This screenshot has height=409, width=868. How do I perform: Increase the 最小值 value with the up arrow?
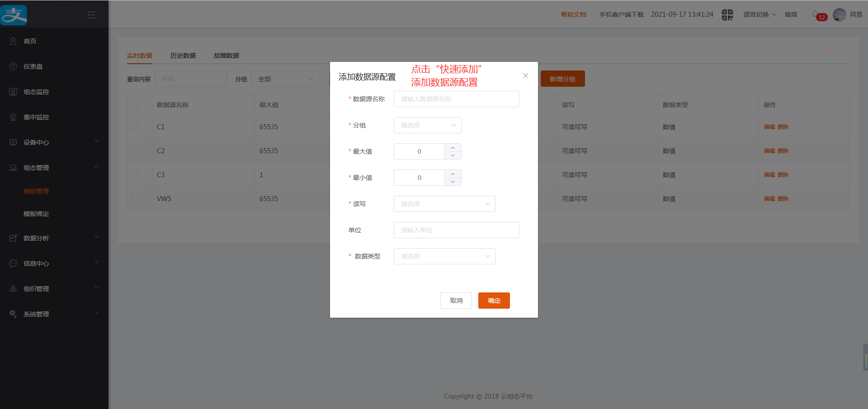453,174
